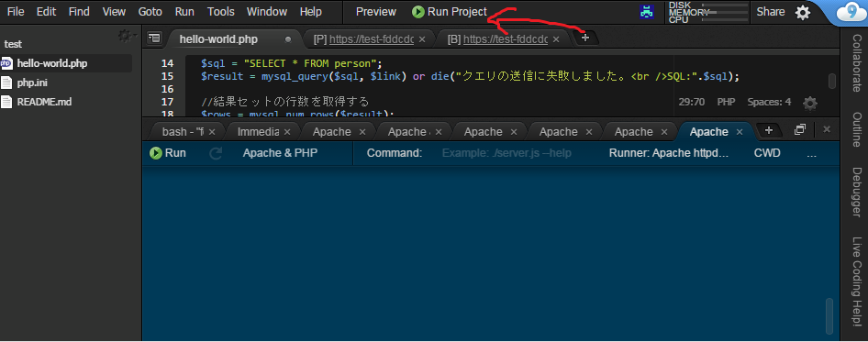Add new console tab with plus

coord(768,130)
